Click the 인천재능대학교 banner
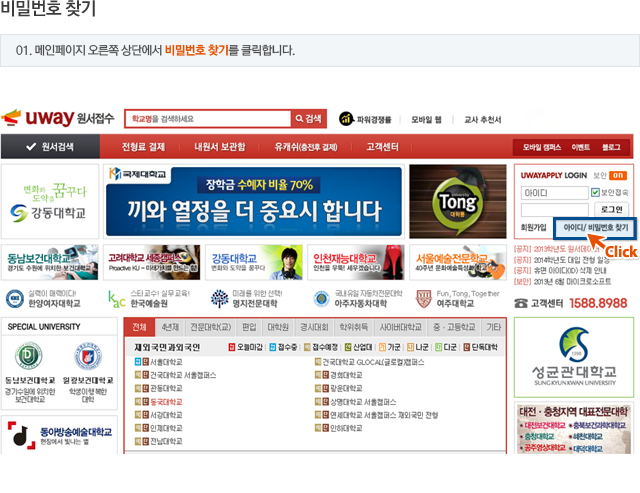 point(356,262)
